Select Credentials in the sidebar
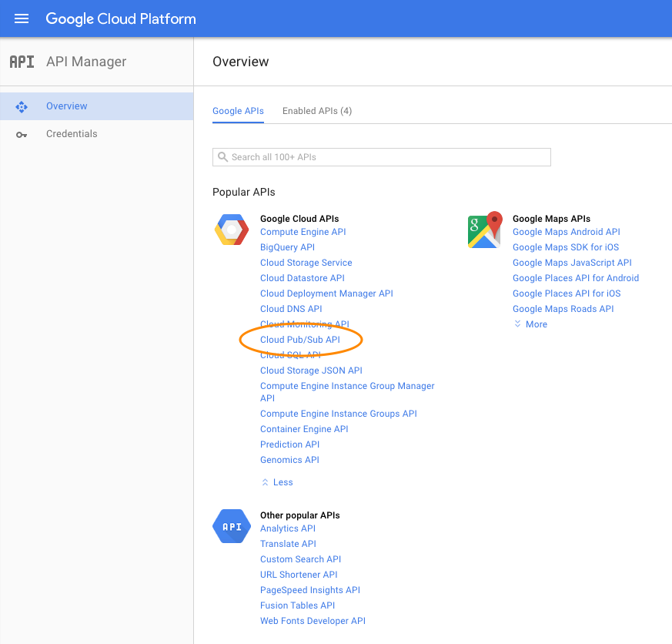 96,134
